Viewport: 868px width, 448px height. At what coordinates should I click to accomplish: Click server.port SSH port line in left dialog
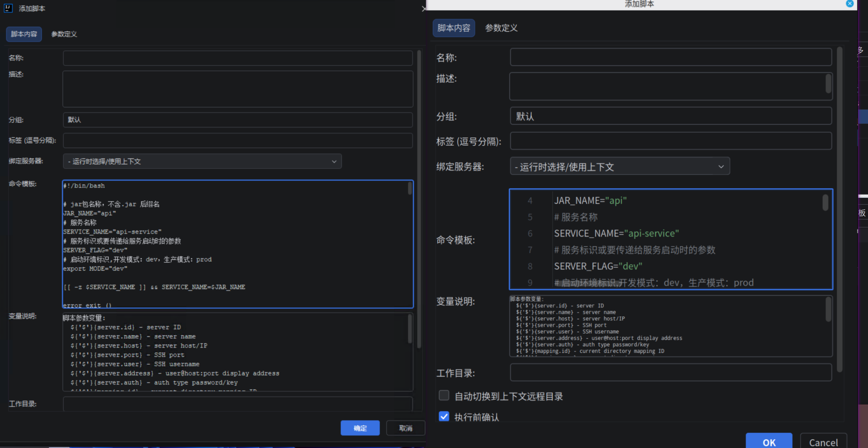click(127, 355)
